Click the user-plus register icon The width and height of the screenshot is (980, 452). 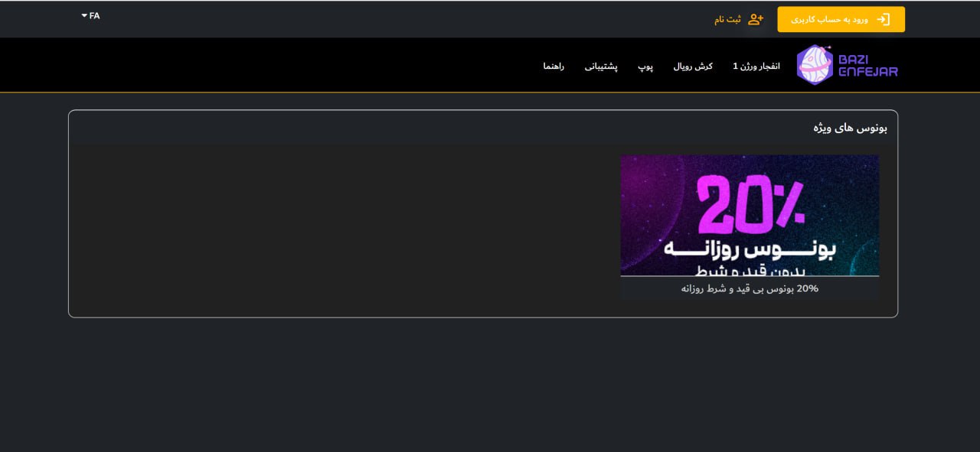[755, 19]
